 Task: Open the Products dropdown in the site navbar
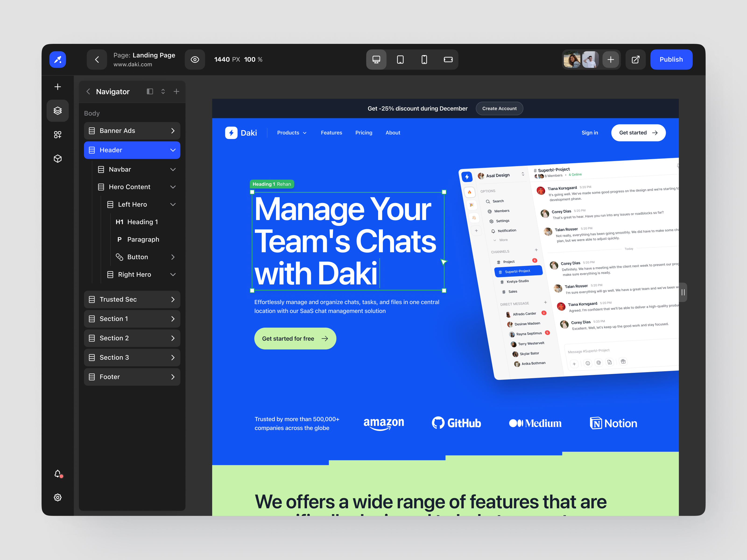[x=291, y=133]
